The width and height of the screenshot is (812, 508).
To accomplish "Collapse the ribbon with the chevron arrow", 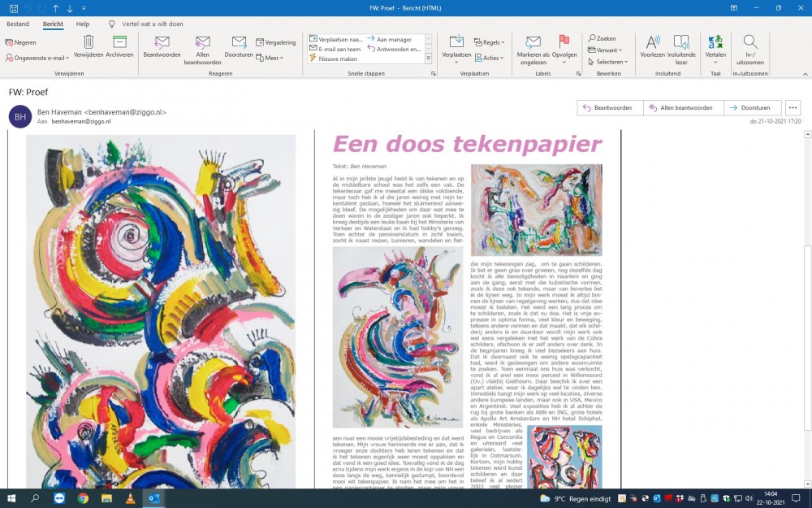I will 806,74.
